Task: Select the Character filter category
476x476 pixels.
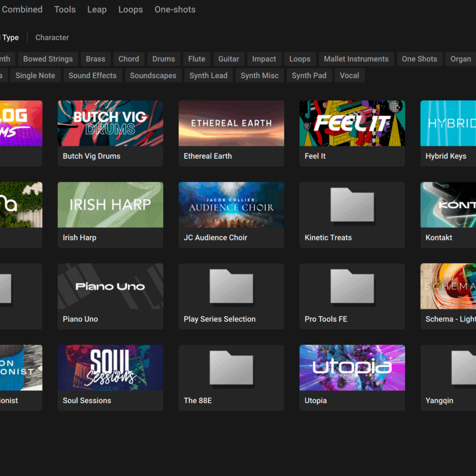Action: coord(52,38)
